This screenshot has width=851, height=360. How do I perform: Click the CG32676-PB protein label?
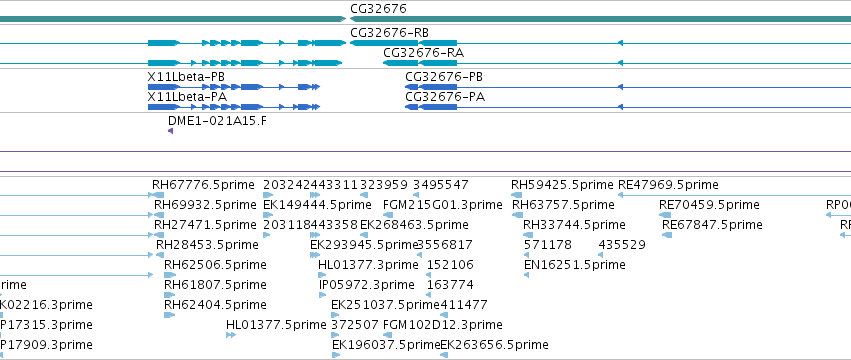[x=444, y=77]
